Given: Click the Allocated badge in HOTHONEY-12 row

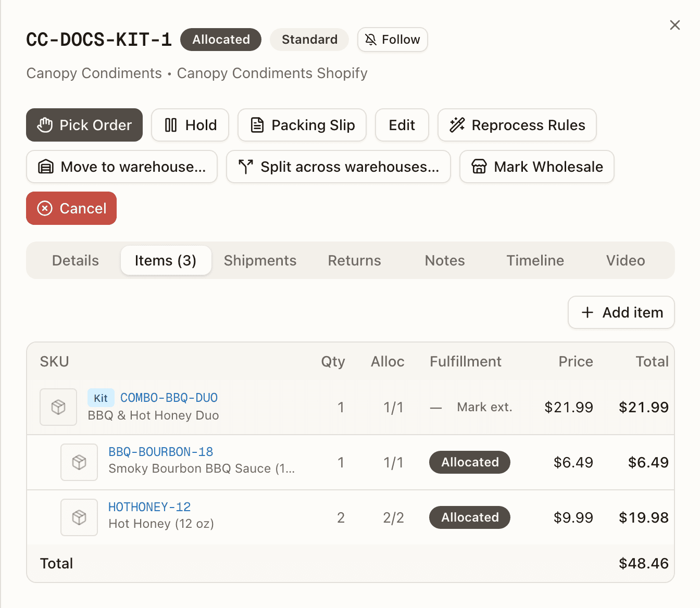Looking at the screenshot, I should pyautogui.click(x=470, y=517).
